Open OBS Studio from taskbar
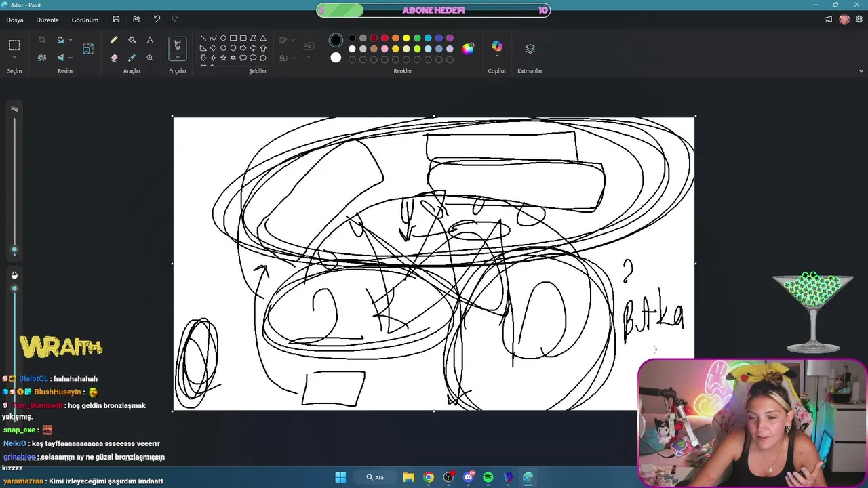 click(448, 477)
